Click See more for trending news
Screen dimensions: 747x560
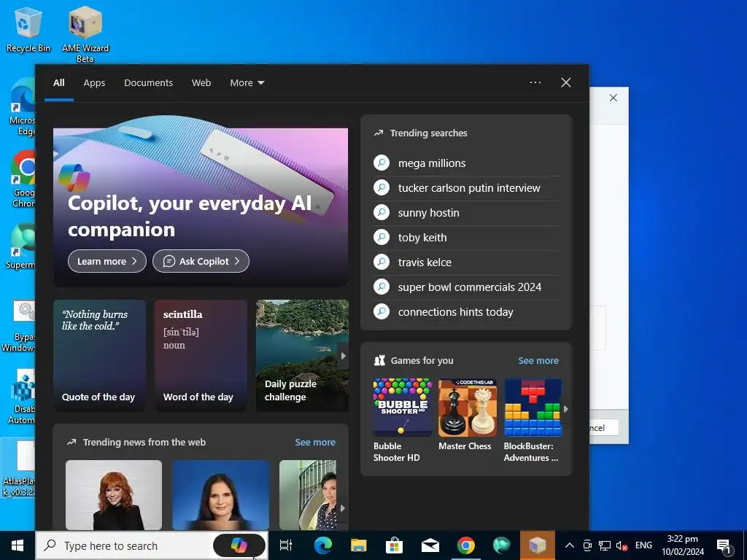pos(315,442)
